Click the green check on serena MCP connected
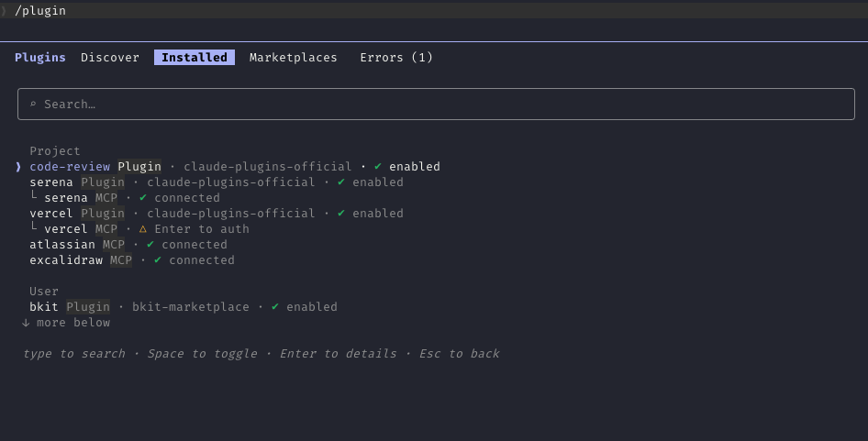The height and width of the screenshot is (441, 868). coord(143,197)
